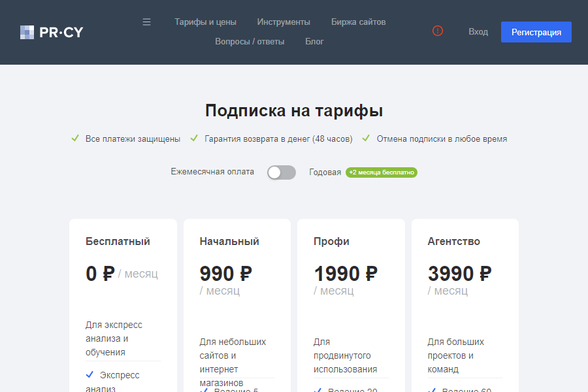Go to 'Биржа сайтов' in navigation
Screen dimensions: 588x392
coord(358,22)
